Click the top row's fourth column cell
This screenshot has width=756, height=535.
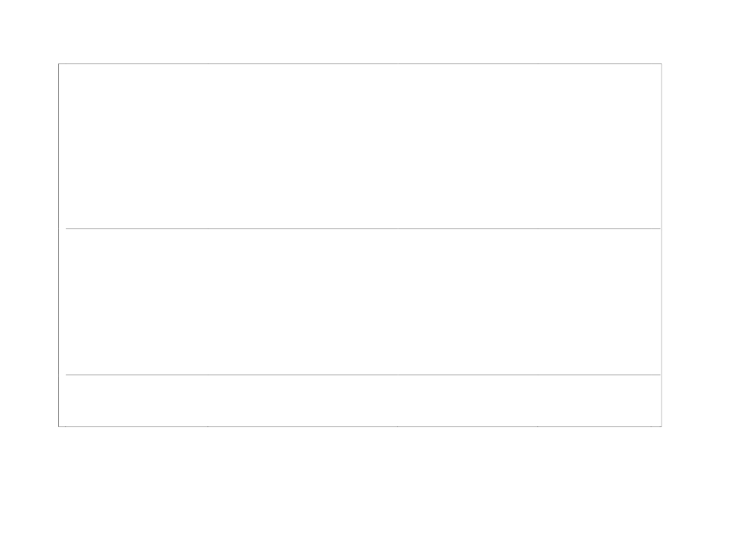point(599,146)
